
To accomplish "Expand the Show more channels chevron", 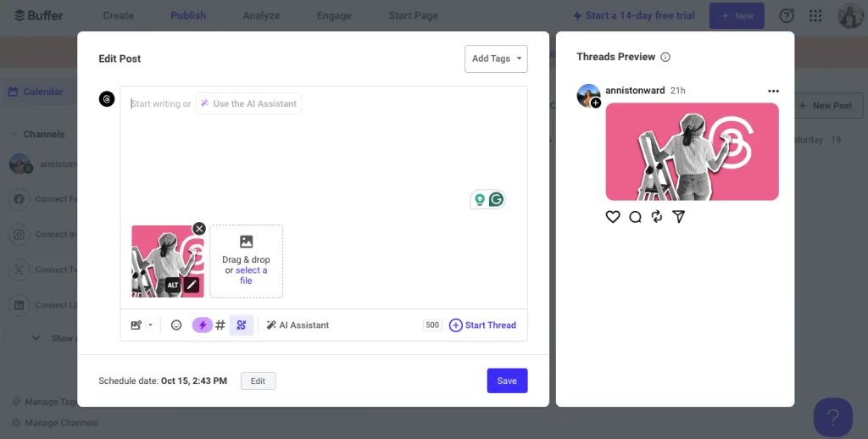I will (36, 337).
